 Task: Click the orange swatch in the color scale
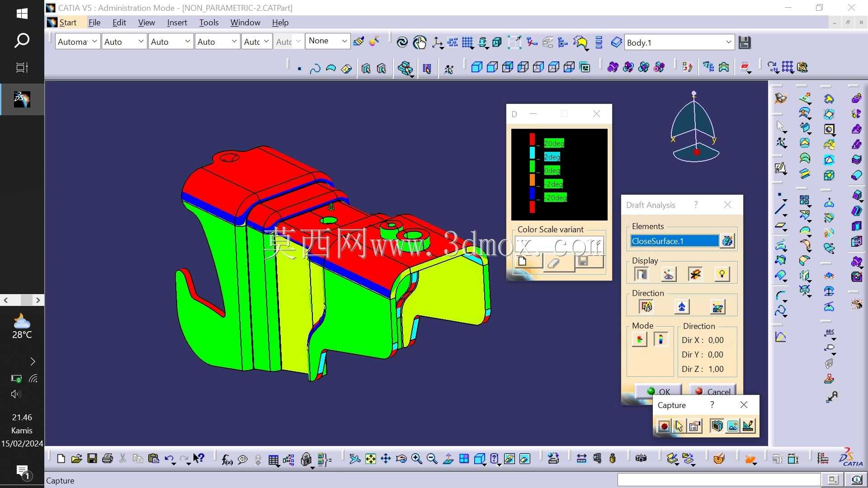[532, 180]
